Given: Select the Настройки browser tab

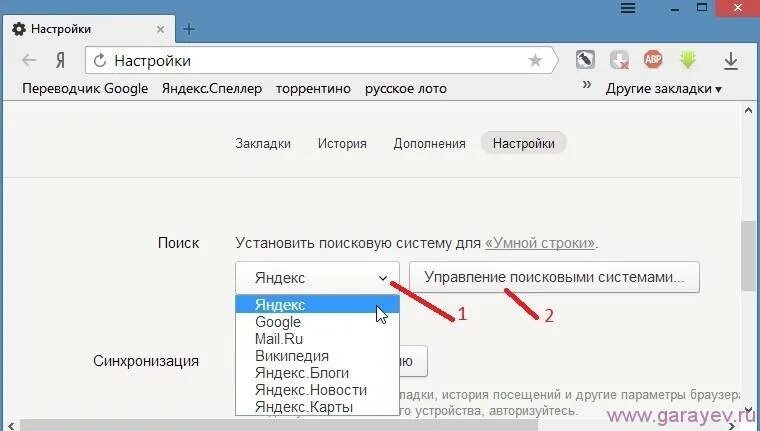Looking at the screenshot, I should click(88, 29).
